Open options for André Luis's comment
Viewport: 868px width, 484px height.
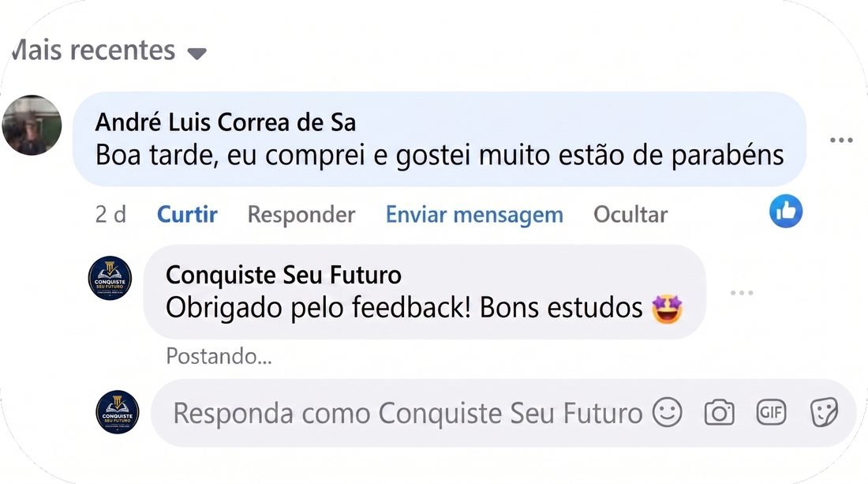(x=841, y=140)
